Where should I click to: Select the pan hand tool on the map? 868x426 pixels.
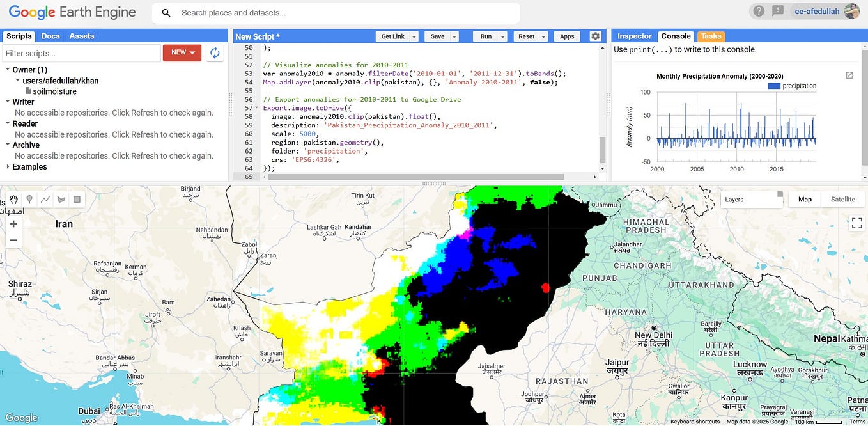13,200
